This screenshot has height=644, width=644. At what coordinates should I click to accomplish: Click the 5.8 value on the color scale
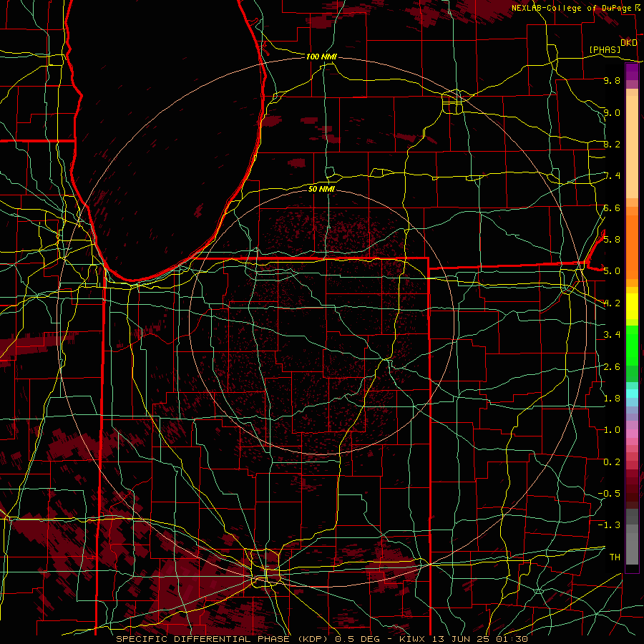[612, 239]
